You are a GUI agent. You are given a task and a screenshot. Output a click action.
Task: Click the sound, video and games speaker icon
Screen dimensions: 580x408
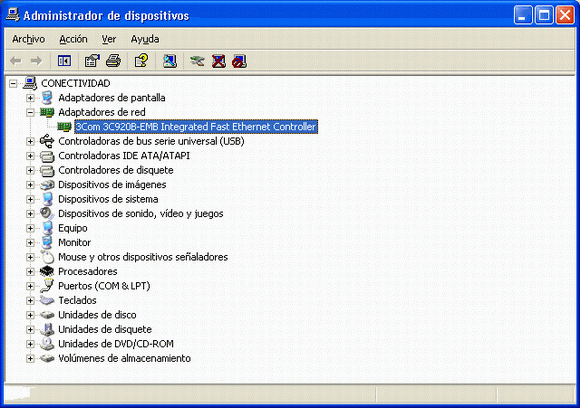(x=47, y=213)
